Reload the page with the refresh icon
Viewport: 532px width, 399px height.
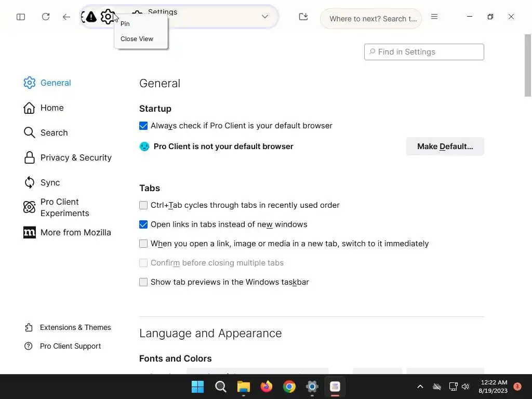point(46,17)
